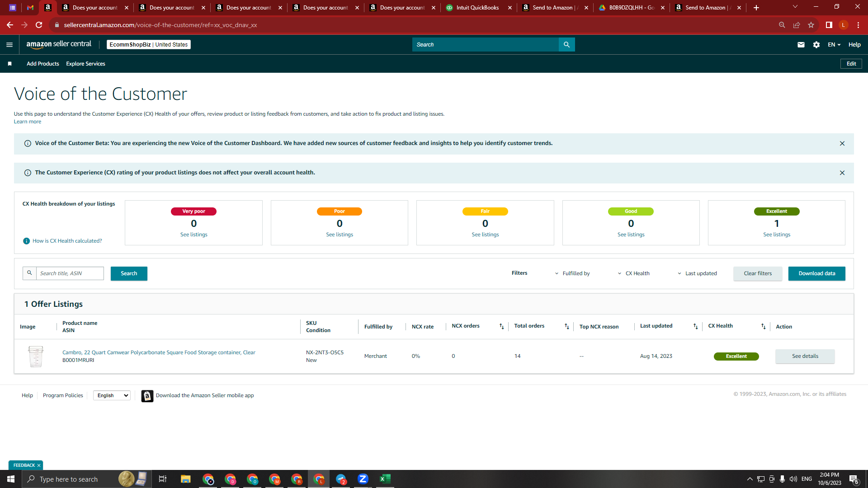This screenshot has height=488, width=868.
Task: Open the EcommShopBiz United States account switcher
Action: [x=148, y=44]
